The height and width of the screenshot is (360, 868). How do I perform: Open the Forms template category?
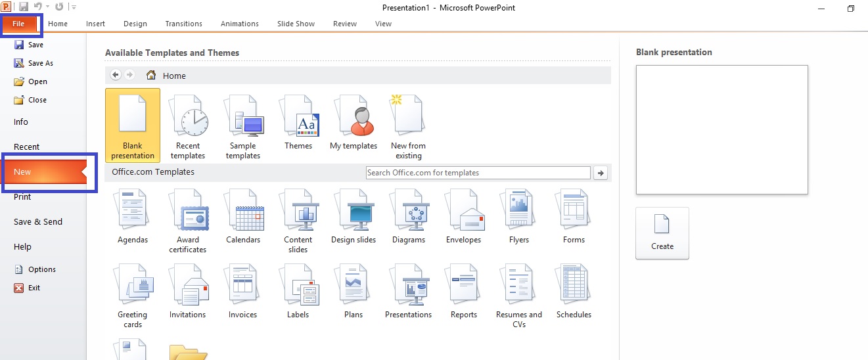[574, 217]
